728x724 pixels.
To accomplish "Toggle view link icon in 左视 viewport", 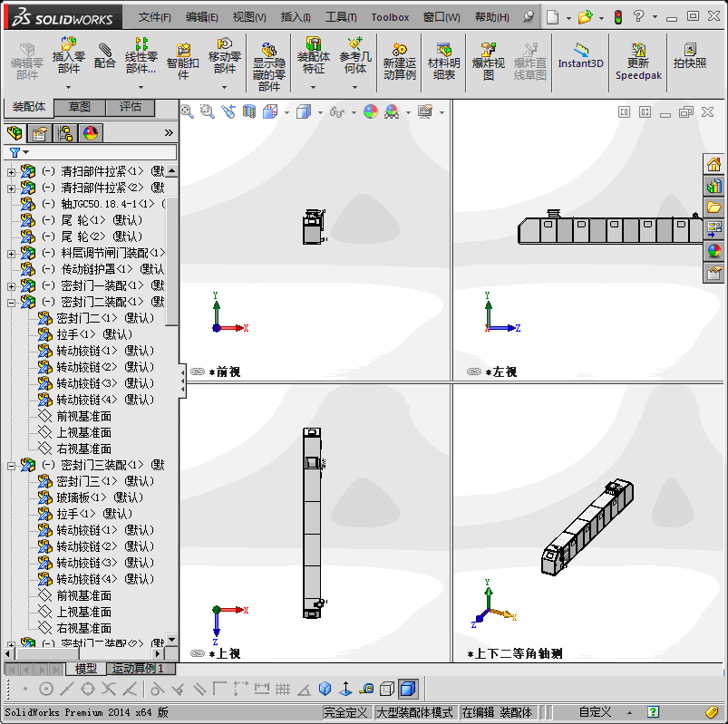I will tap(474, 372).
